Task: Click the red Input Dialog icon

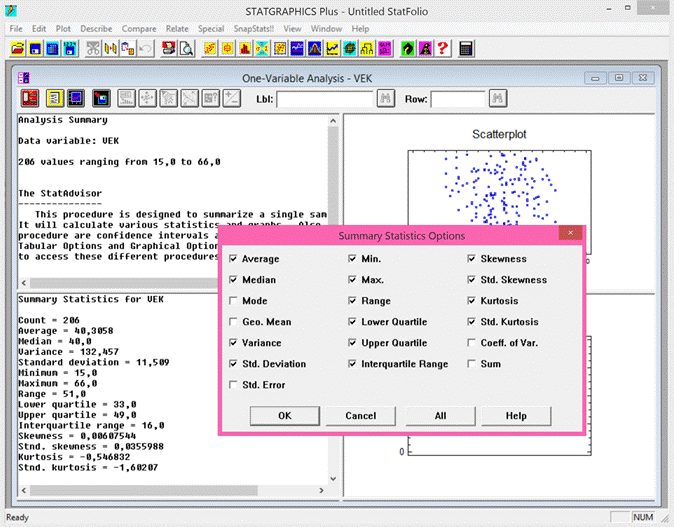Action: (30, 98)
